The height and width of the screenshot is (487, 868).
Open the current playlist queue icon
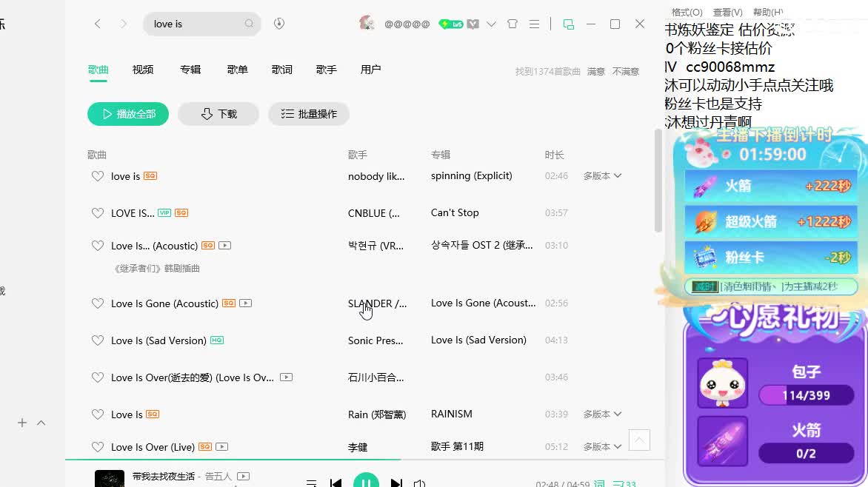pyautogui.click(x=619, y=481)
